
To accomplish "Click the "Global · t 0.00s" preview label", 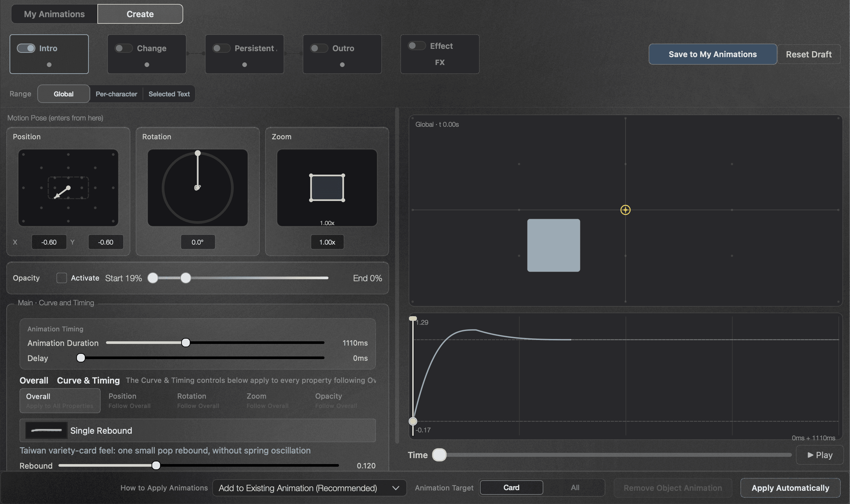I will pyautogui.click(x=437, y=124).
